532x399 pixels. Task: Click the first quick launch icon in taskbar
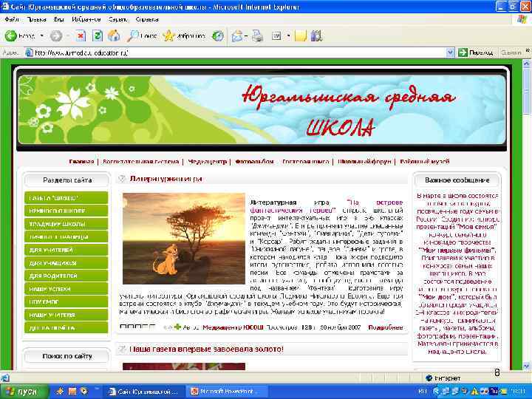[60, 392]
